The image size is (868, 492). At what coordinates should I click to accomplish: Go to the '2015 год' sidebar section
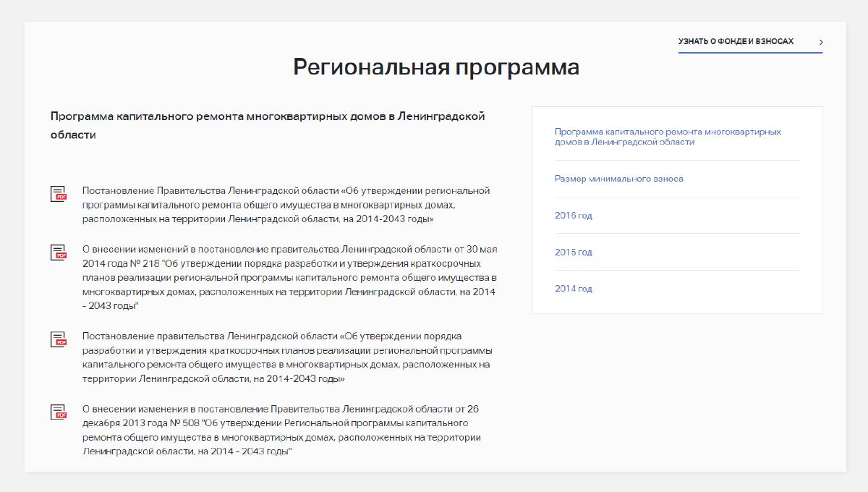pyautogui.click(x=574, y=252)
